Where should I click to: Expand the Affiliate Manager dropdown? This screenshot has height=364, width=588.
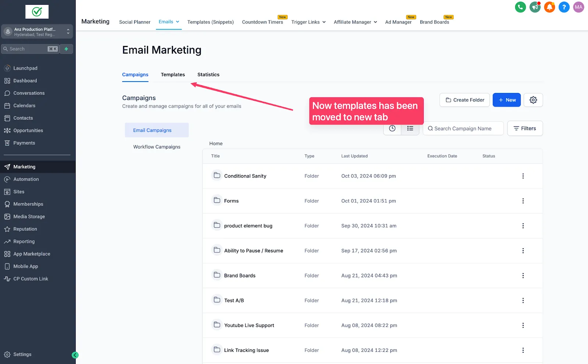coord(355,22)
